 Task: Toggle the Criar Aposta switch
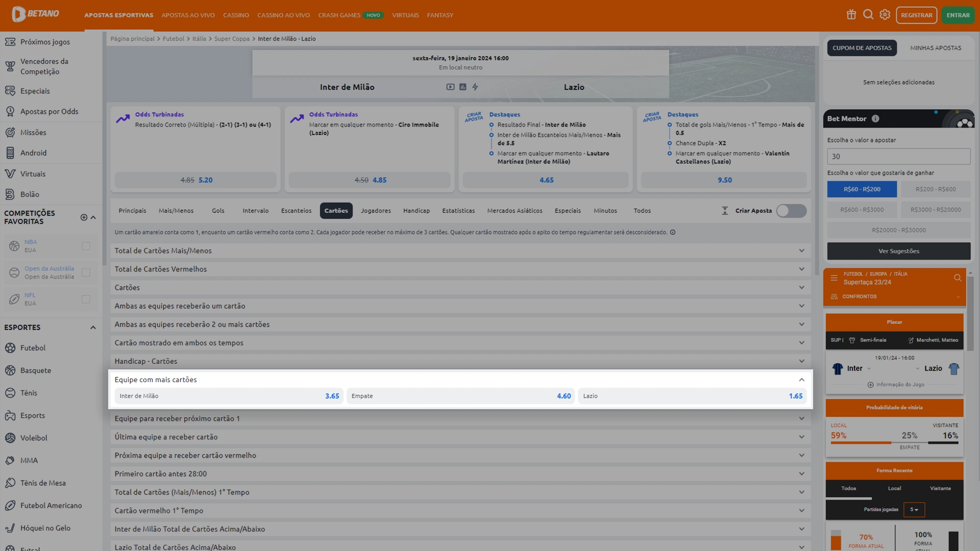[x=791, y=211]
